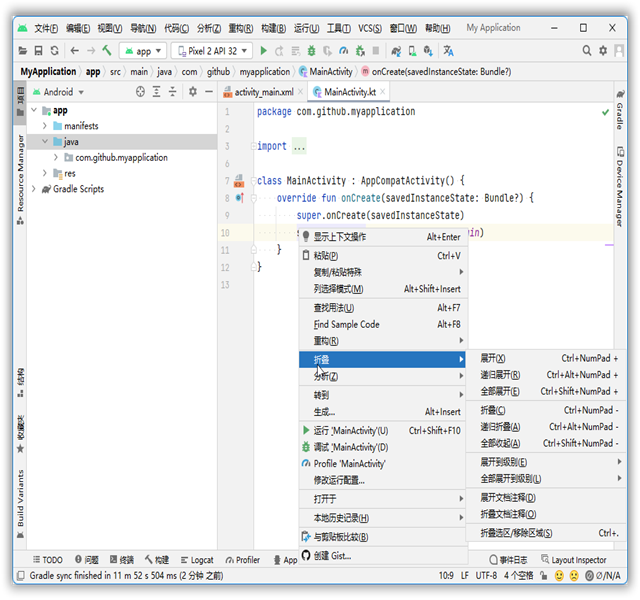Click the green hammer Make Project icon
Screen dimensions: 640x600
tap(107, 50)
